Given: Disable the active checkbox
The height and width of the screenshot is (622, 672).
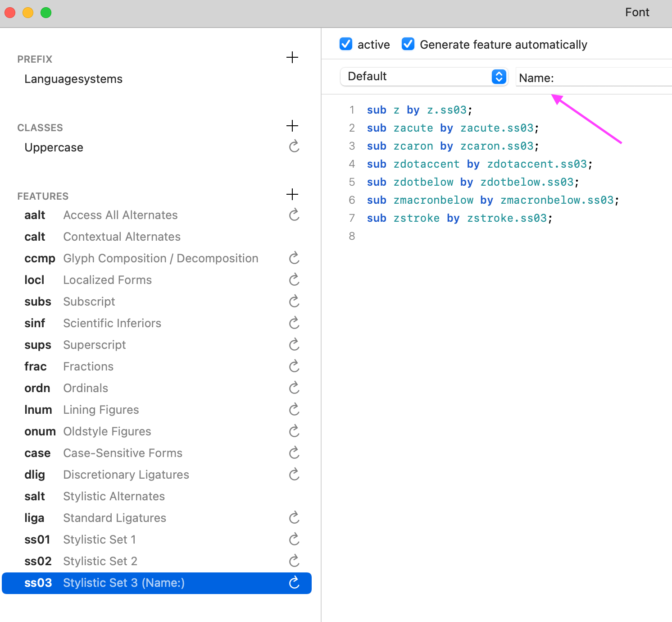Looking at the screenshot, I should pyautogui.click(x=346, y=44).
